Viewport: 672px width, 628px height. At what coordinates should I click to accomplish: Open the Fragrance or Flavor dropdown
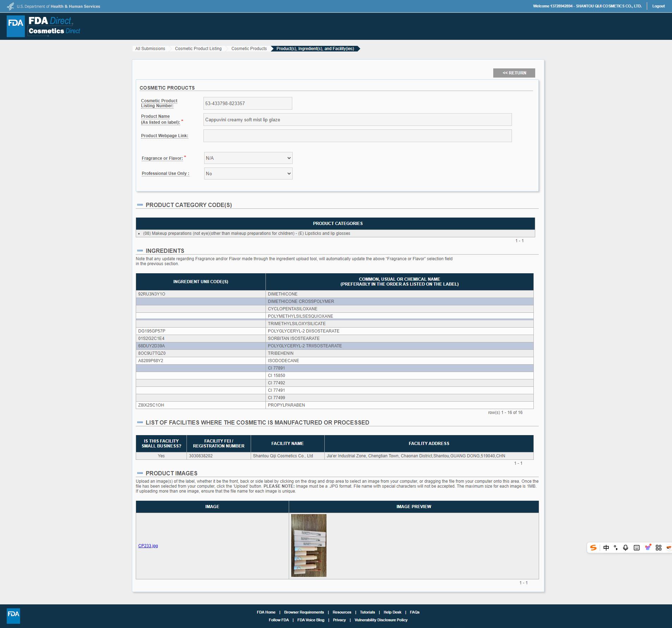[248, 158]
